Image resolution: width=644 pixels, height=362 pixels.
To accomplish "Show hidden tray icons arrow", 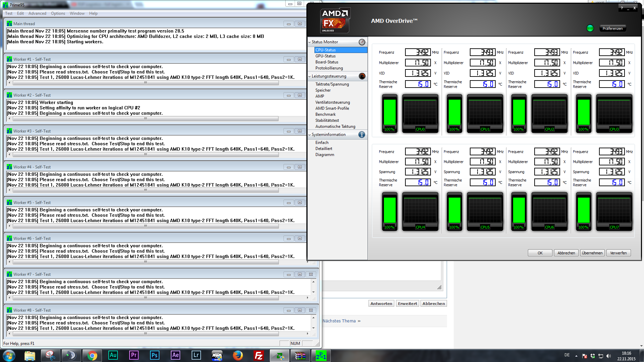I will click(x=576, y=356).
